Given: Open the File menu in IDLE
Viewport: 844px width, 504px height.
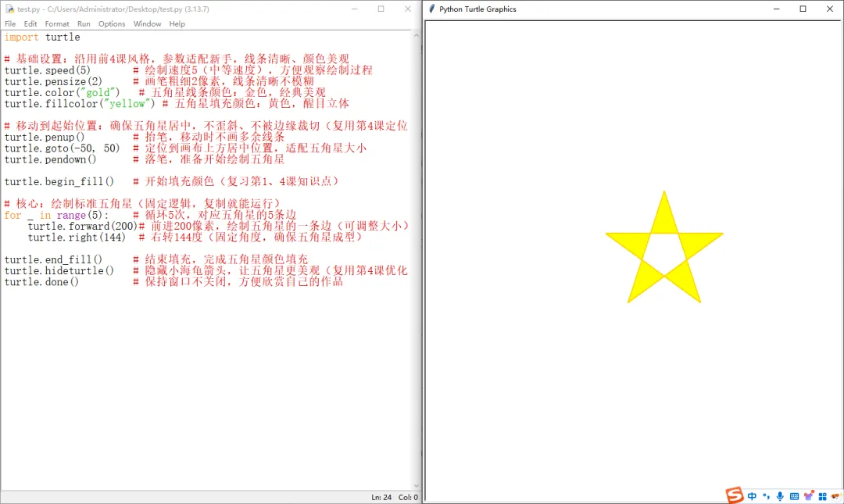Looking at the screenshot, I should pyautogui.click(x=10, y=23).
